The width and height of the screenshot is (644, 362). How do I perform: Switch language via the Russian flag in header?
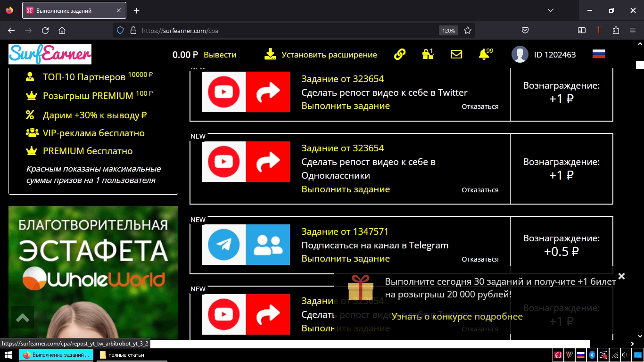599,54
